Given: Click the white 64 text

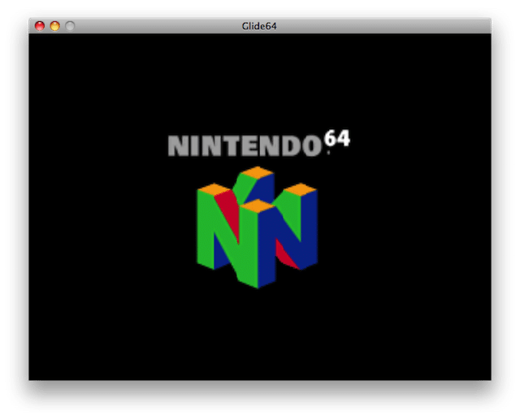Looking at the screenshot, I should (337, 138).
